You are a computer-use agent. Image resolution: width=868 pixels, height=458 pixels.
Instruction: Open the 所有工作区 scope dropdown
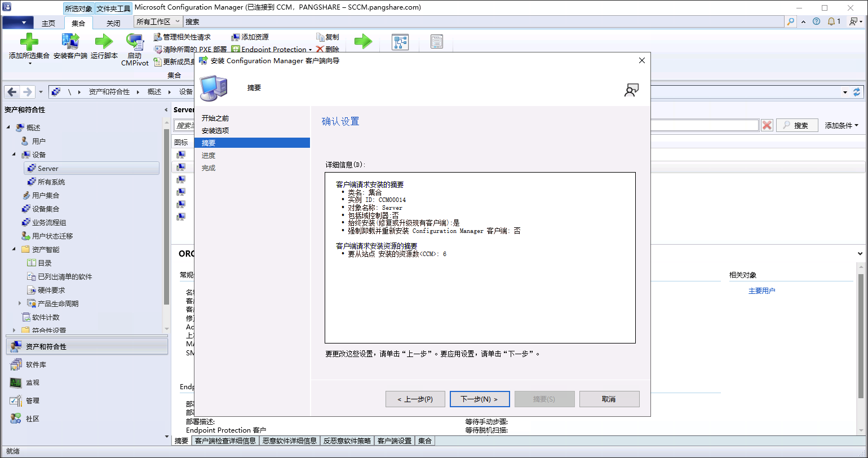158,21
